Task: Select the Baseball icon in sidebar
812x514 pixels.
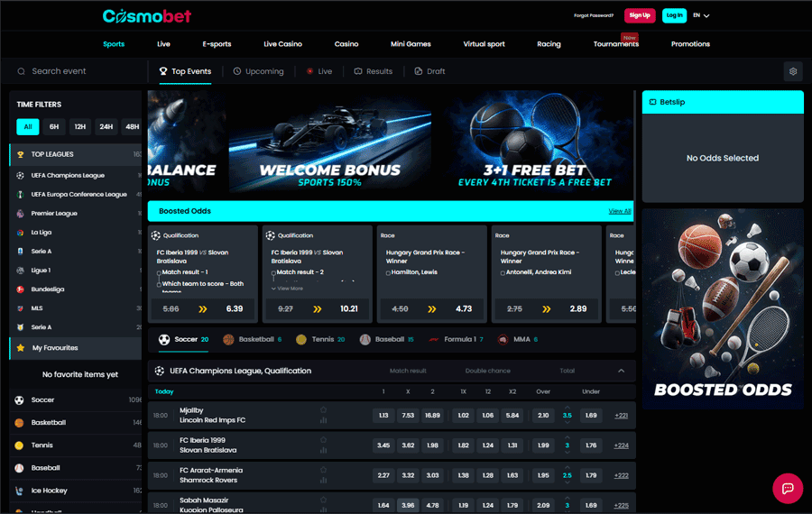Action: pyautogui.click(x=19, y=468)
